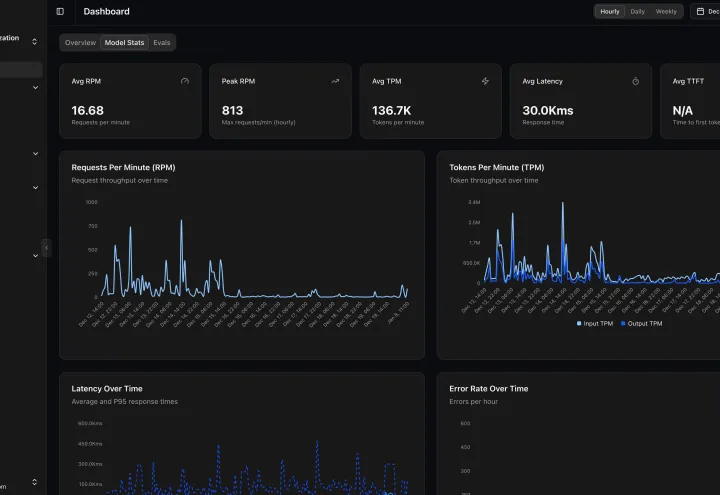Expand the second sidebar section chevron
The image size is (720, 495).
35,153
